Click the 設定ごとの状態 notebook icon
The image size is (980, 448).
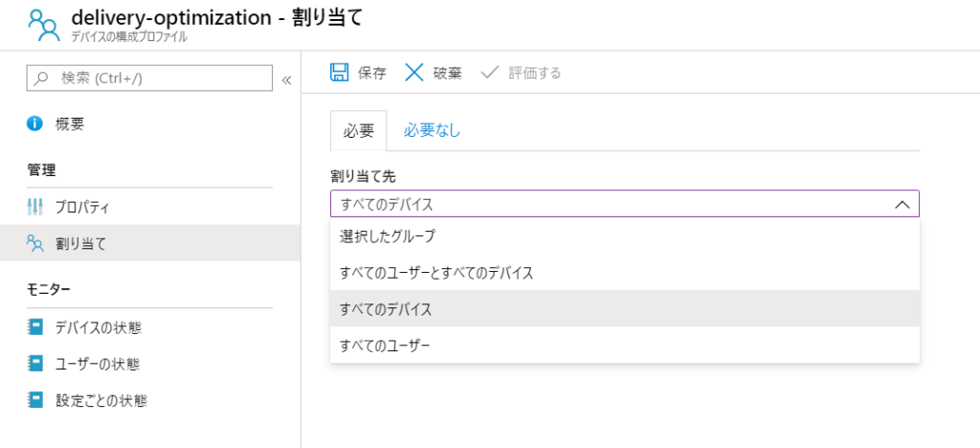(35, 400)
